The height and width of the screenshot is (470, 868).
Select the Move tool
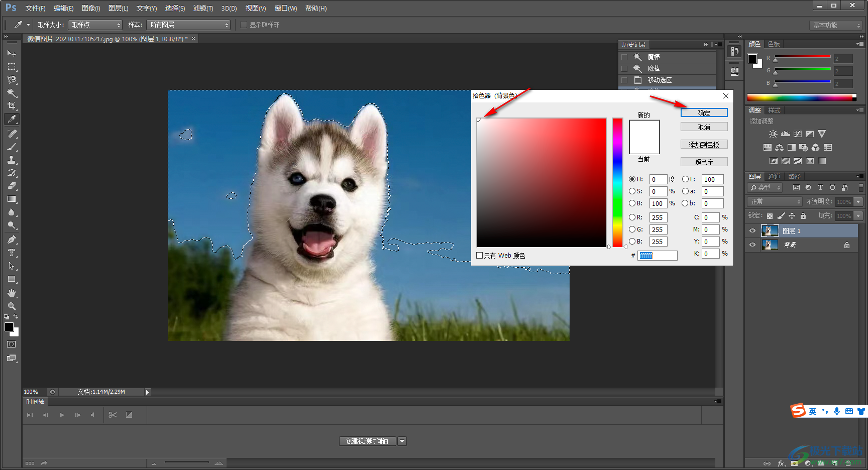[12, 53]
